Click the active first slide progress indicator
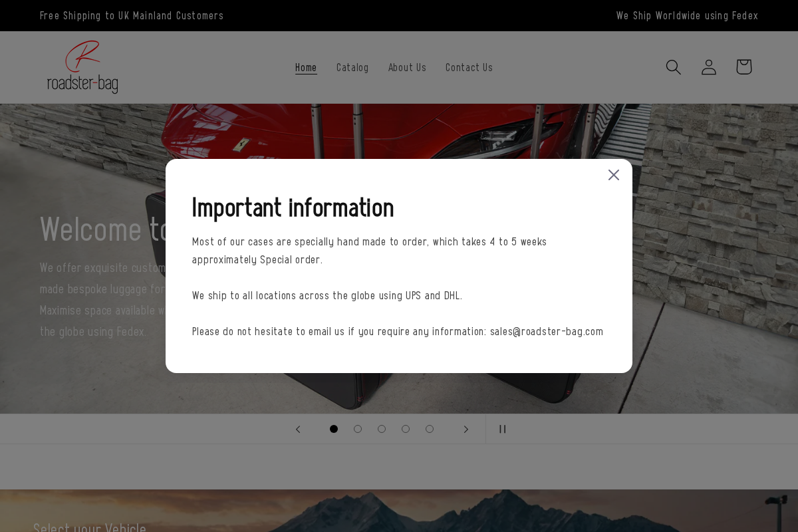The image size is (798, 532). click(334, 429)
